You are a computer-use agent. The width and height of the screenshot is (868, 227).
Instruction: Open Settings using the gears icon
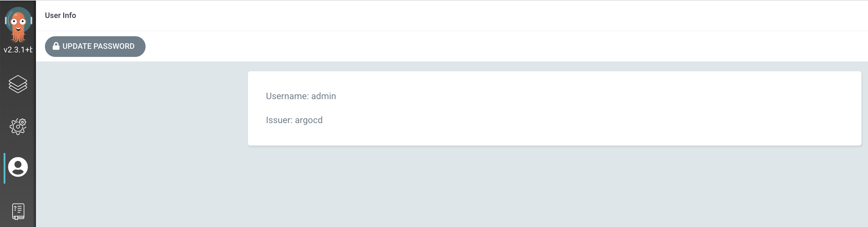18,127
